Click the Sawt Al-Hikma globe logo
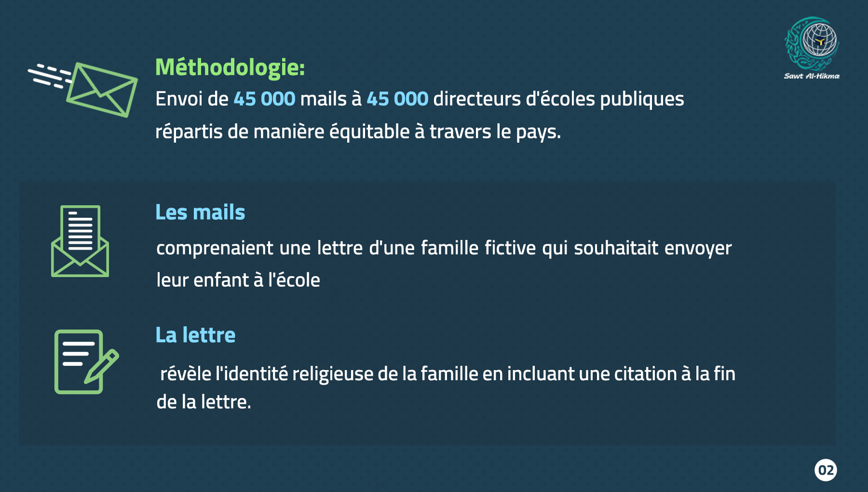Viewport: 868px width, 492px height. 812,44
